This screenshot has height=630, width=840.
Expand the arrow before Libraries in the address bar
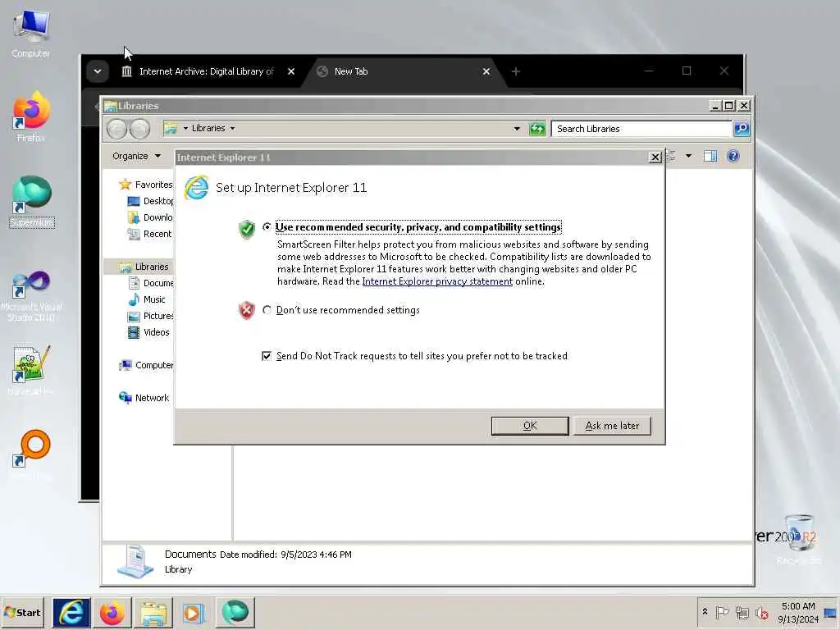coord(185,129)
